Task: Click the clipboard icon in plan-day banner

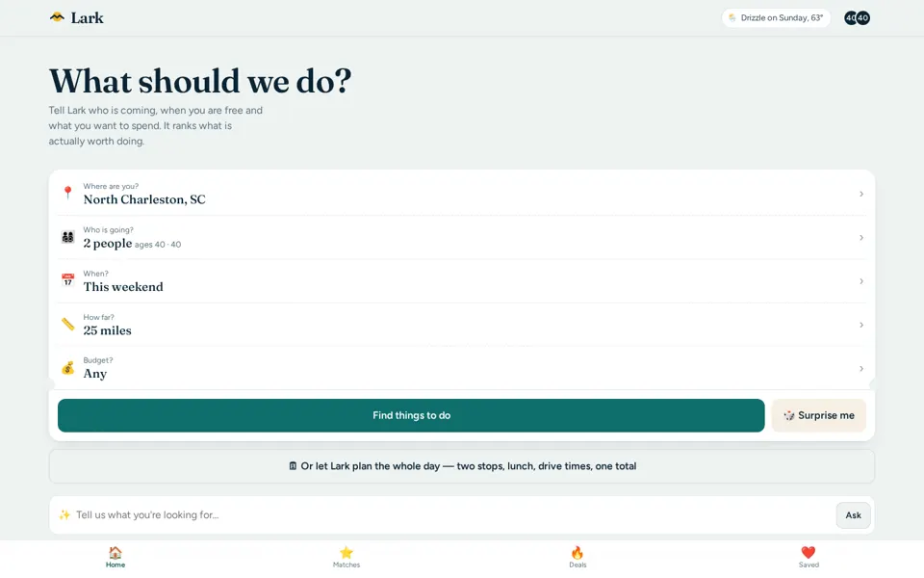Action: [293, 466]
